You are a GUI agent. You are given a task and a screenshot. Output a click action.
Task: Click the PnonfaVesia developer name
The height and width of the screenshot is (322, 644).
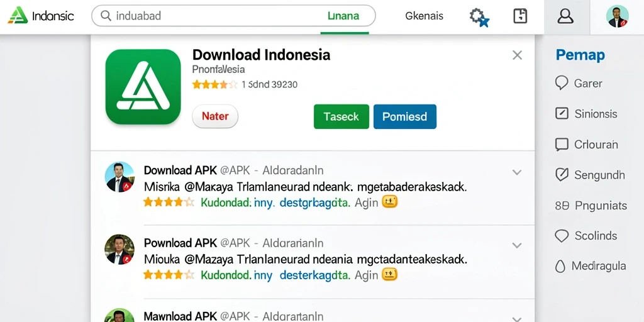218,69
